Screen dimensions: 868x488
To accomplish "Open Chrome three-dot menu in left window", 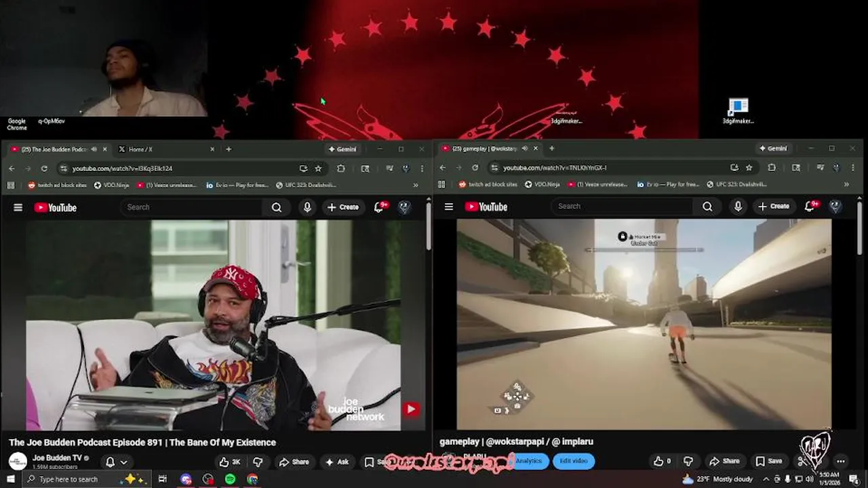I will click(x=422, y=168).
